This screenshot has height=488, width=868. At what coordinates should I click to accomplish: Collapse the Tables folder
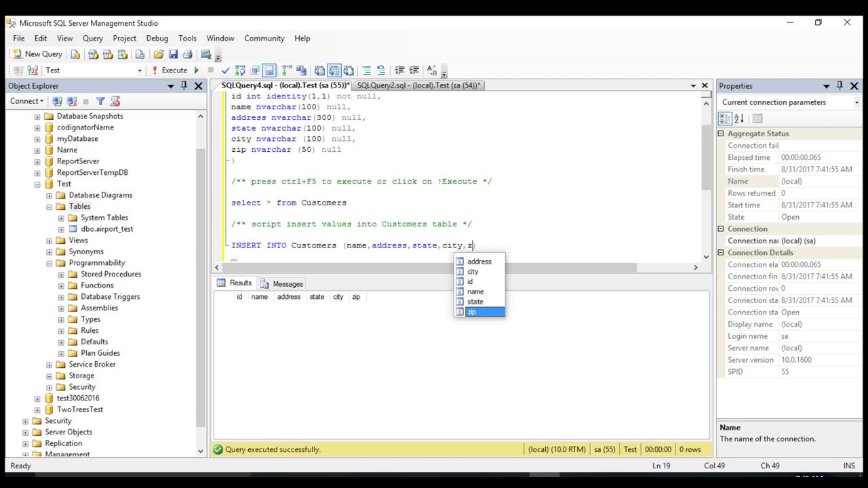pyautogui.click(x=49, y=207)
